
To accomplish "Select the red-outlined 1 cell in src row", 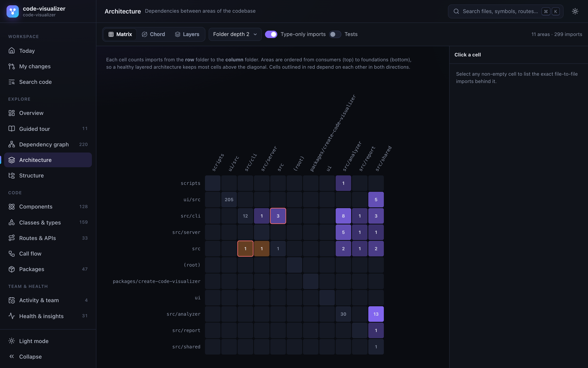I will (245, 248).
